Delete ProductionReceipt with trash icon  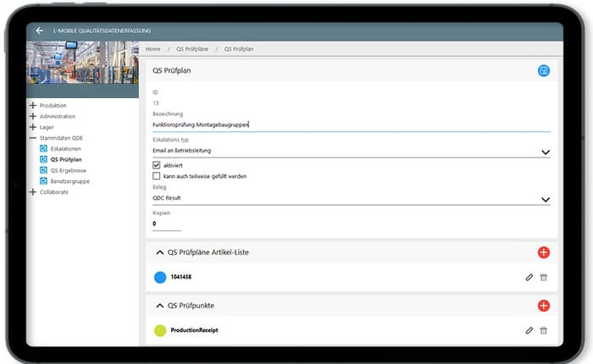coord(544,330)
